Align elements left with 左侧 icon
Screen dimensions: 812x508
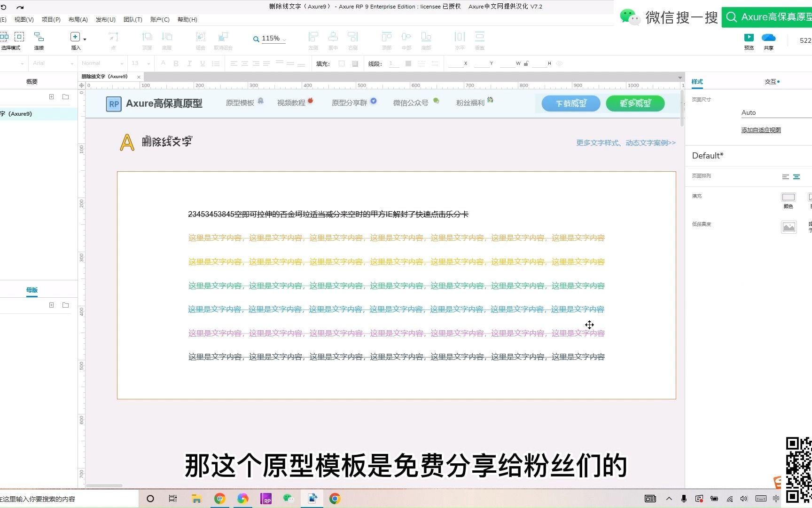[x=313, y=38]
